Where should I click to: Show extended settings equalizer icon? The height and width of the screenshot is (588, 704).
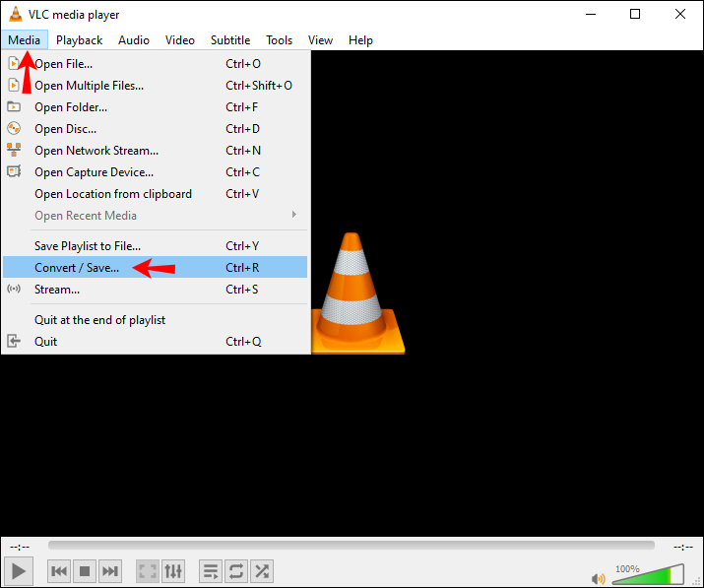[x=173, y=571]
